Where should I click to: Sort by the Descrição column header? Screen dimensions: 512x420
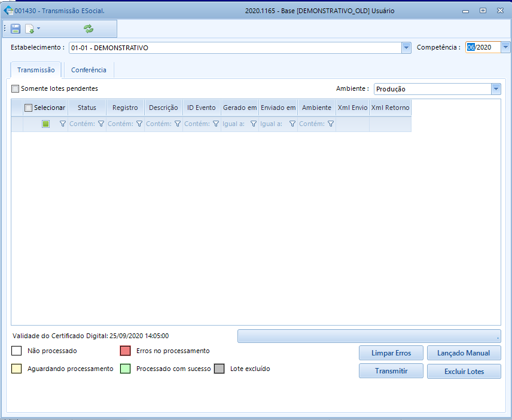pyautogui.click(x=163, y=108)
